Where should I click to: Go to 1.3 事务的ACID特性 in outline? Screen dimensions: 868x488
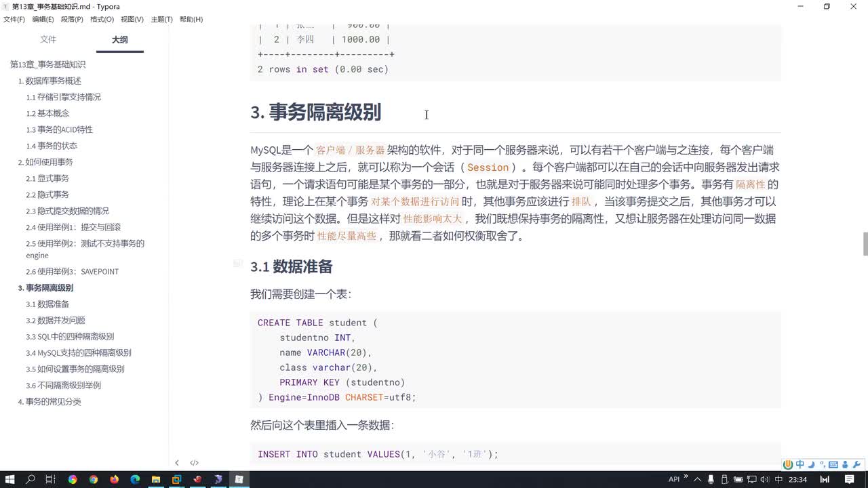tap(59, 129)
